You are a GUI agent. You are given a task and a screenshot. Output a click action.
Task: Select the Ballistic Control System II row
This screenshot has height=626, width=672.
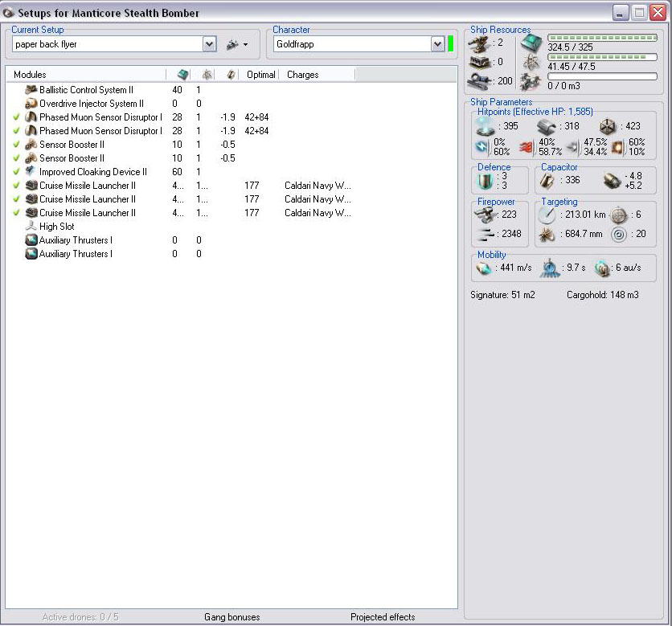[x=232, y=89]
